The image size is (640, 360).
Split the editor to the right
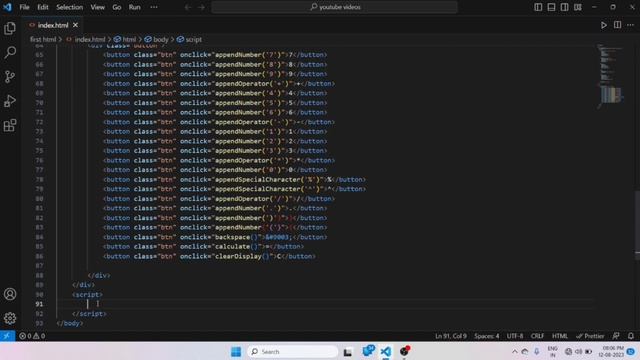(617, 25)
